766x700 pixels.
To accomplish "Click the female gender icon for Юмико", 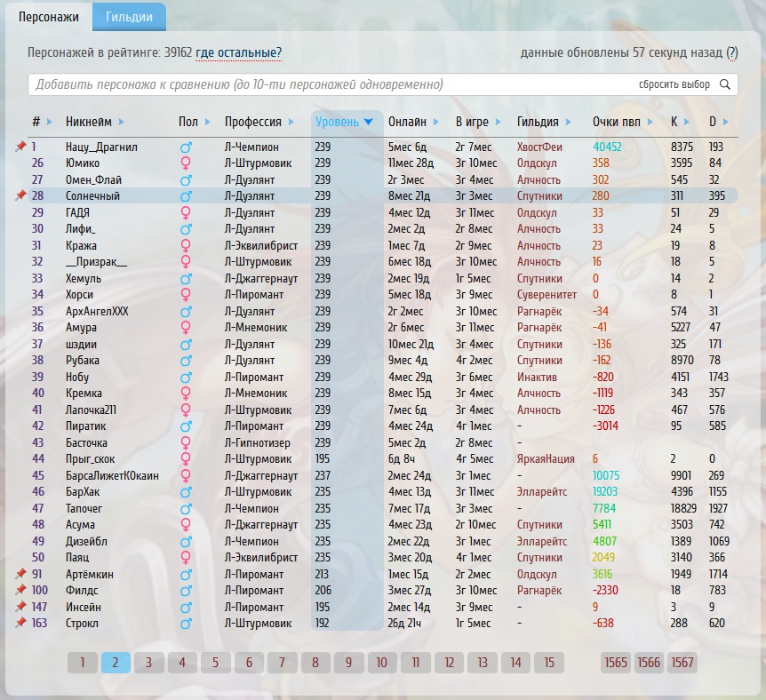I will click(x=187, y=163).
